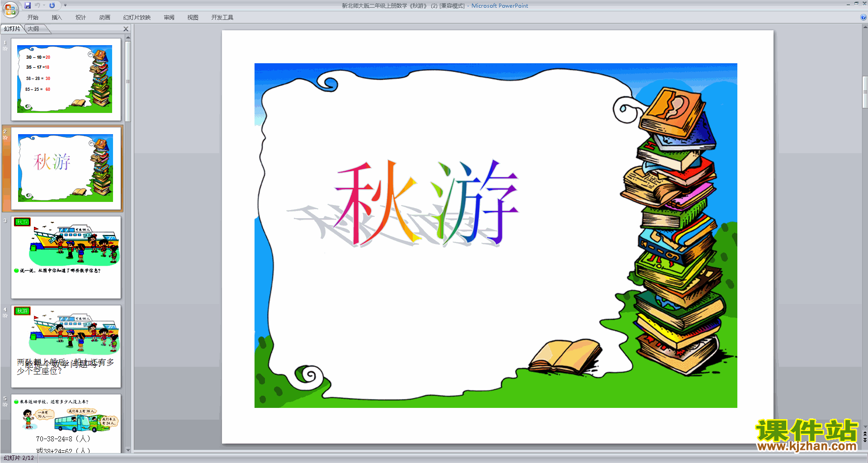Viewport: 868px width, 463px height.
Task: Switch to the 幻灯片 pane tab
Action: 12,29
